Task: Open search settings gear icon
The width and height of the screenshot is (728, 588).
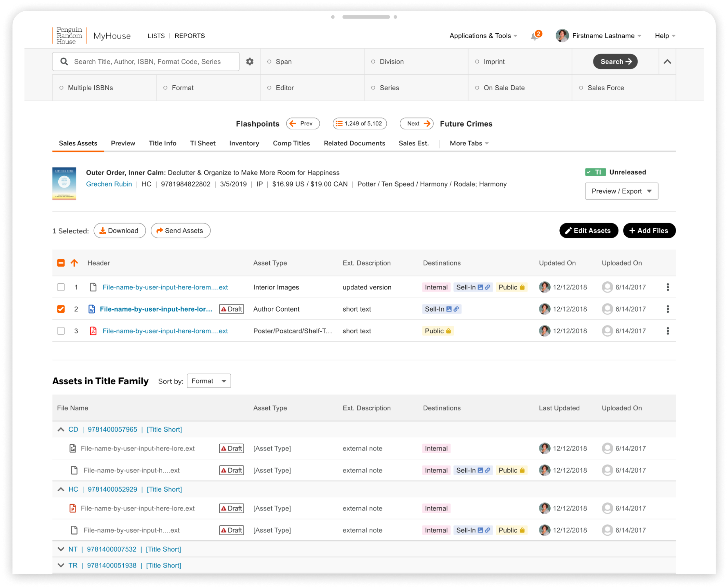Action: click(x=250, y=62)
